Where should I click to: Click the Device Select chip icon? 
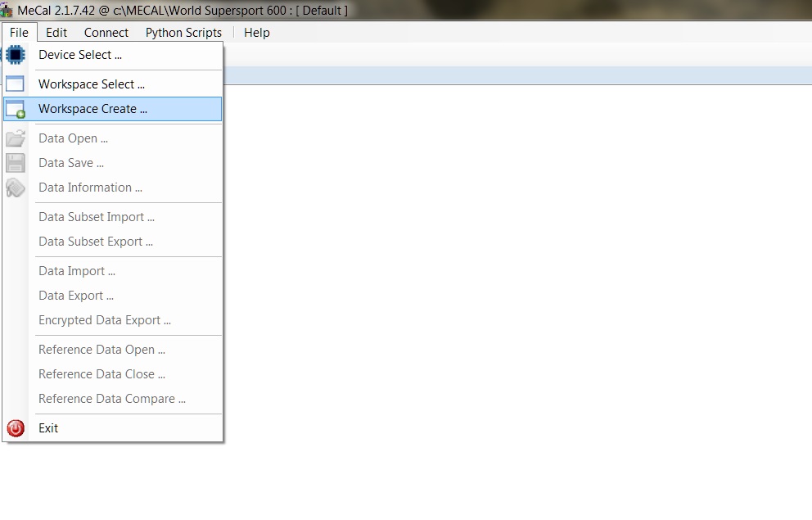16,54
